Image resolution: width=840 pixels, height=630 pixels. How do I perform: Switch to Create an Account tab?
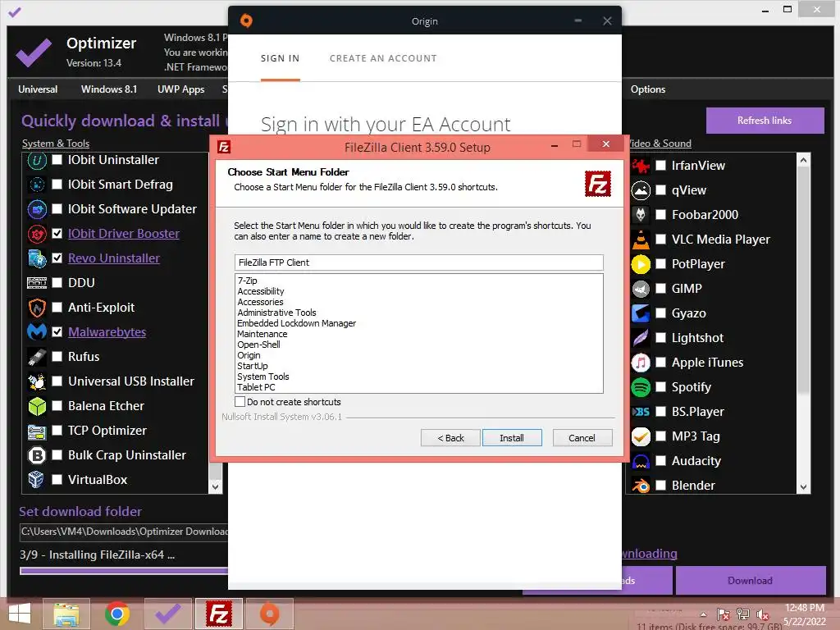point(383,58)
